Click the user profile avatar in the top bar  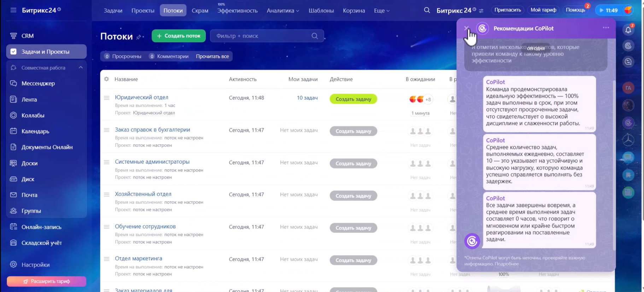[x=628, y=10]
